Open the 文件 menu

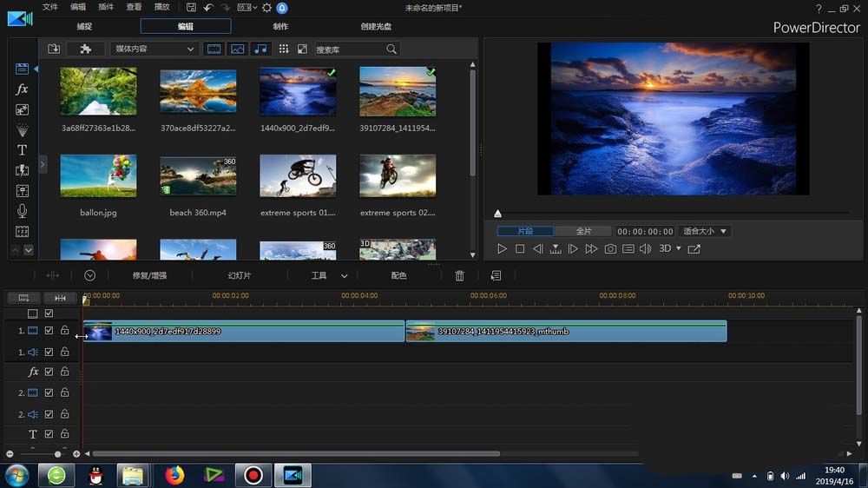click(x=50, y=7)
